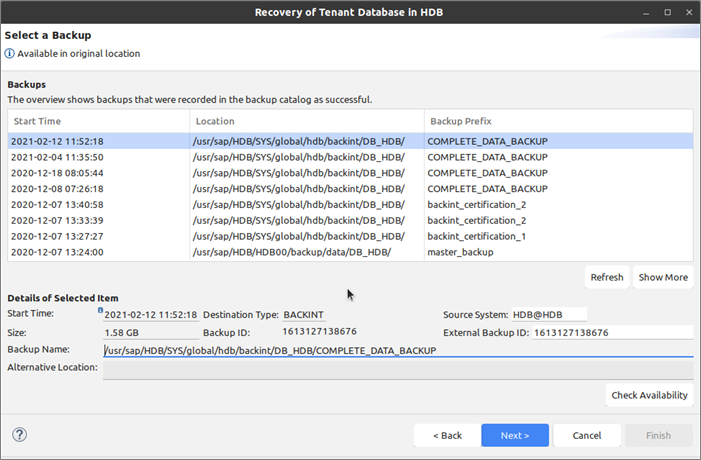
Task: Click the Alternative Location input field
Action: coord(398,370)
